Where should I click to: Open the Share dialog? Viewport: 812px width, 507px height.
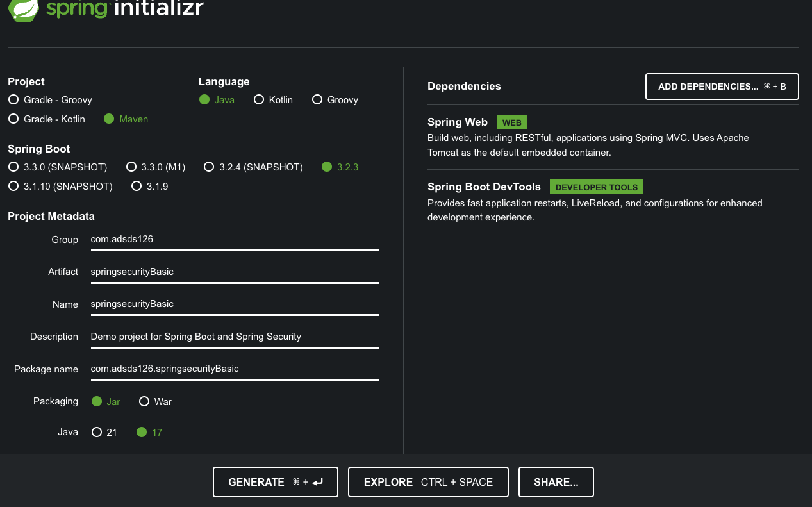556,482
